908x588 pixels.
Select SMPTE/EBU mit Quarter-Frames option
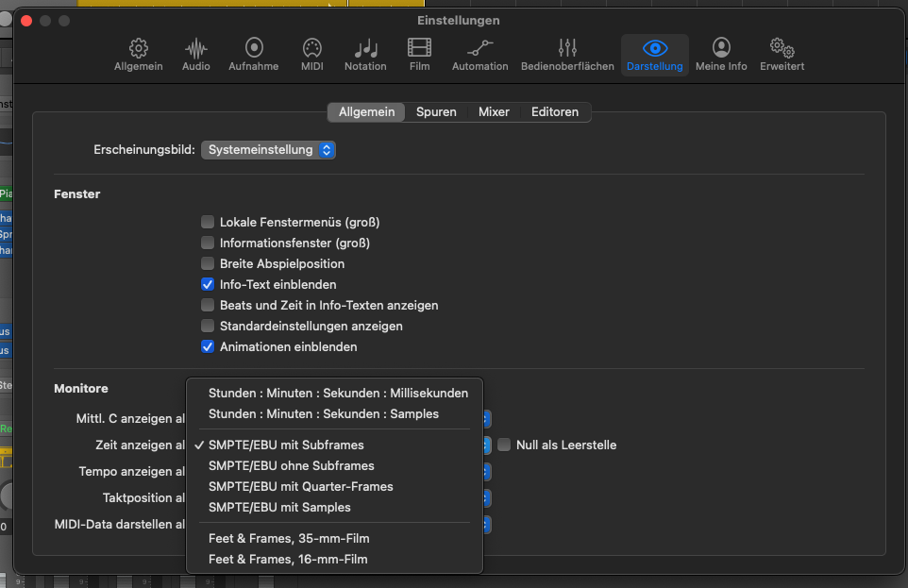[300, 487]
